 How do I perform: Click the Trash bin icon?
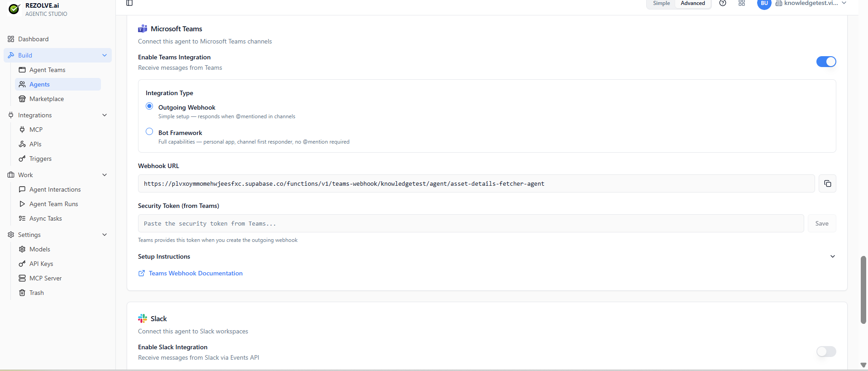tap(22, 293)
